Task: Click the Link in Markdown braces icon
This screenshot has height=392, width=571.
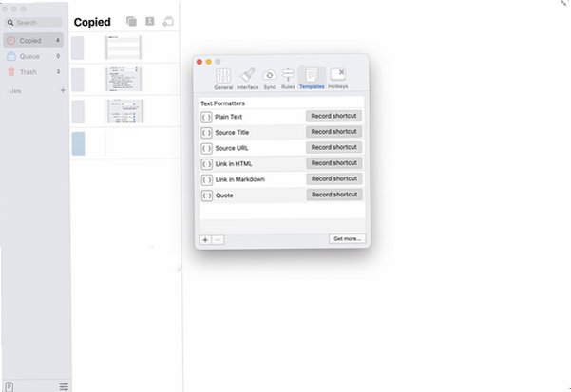Action: coord(206,180)
